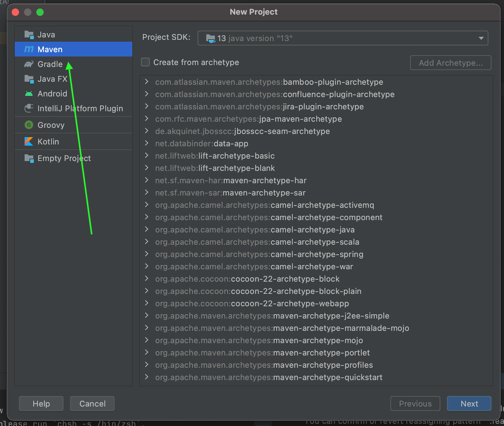The height and width of the screenshot is (426, 504).
Task: Choose Gradle from the project types
Action: click(x=74, y=64)
